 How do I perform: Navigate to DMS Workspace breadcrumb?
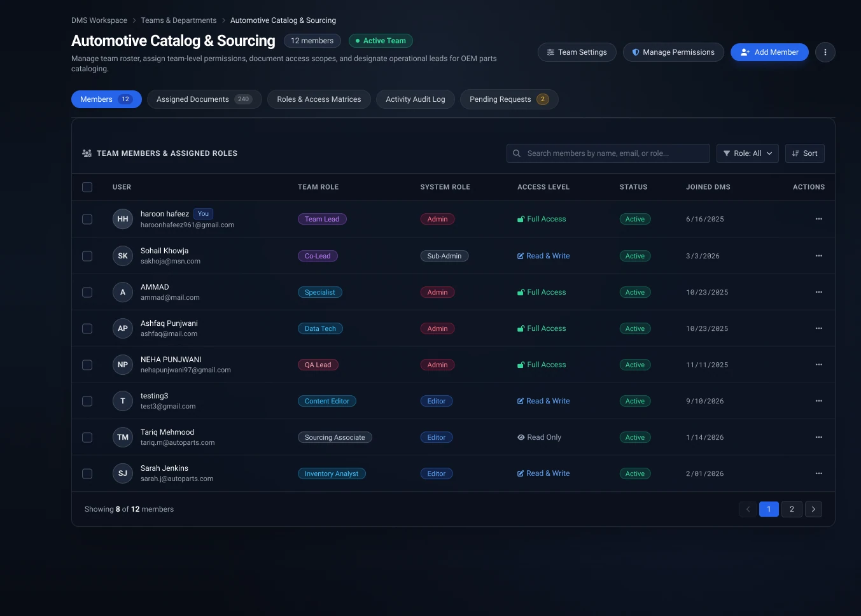click(x=99, y=20)
